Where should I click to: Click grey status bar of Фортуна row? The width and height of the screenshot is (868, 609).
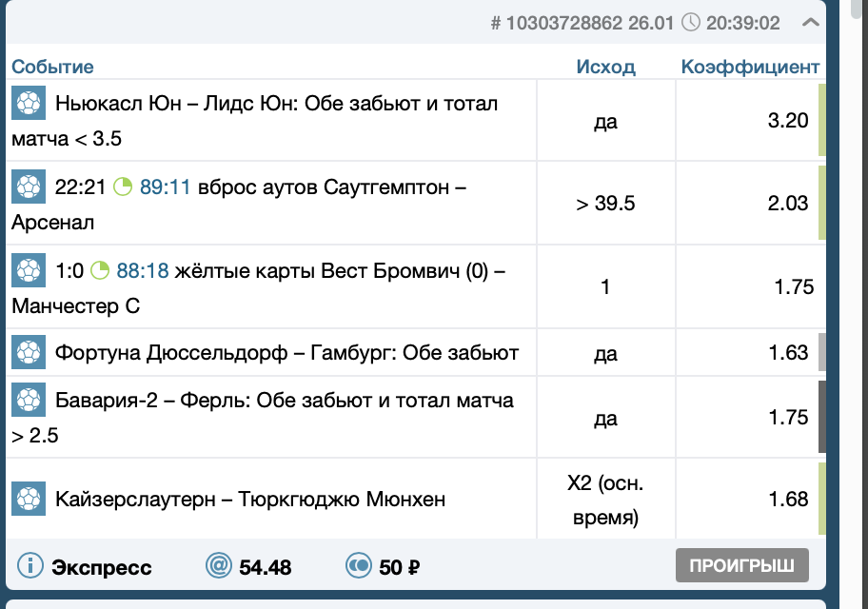822,351
